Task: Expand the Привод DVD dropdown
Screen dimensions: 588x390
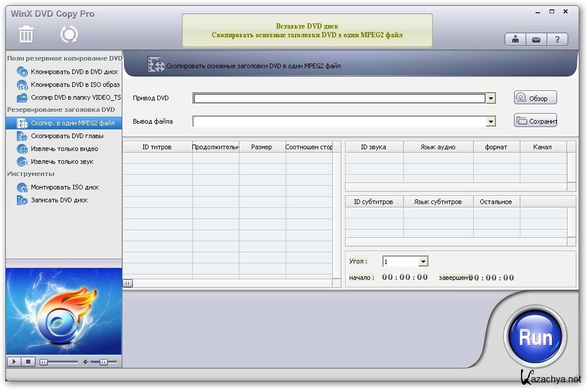Action: click(491, 99)
